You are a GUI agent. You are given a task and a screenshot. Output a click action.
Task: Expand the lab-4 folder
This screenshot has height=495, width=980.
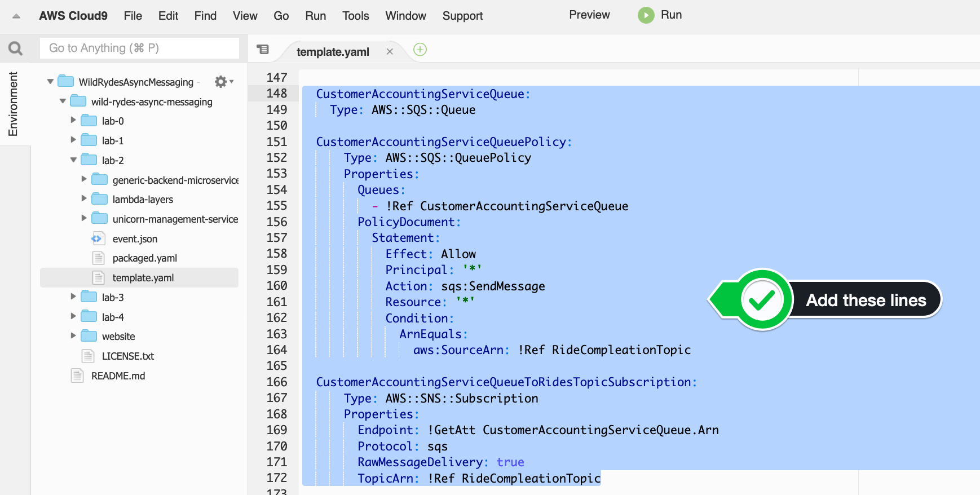pos(73,316)
